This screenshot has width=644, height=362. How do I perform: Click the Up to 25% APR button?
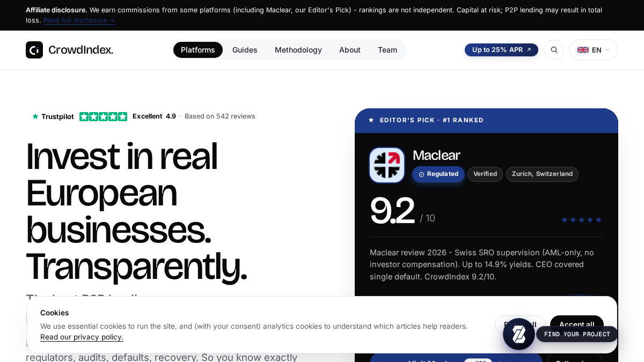click(501, 50)
